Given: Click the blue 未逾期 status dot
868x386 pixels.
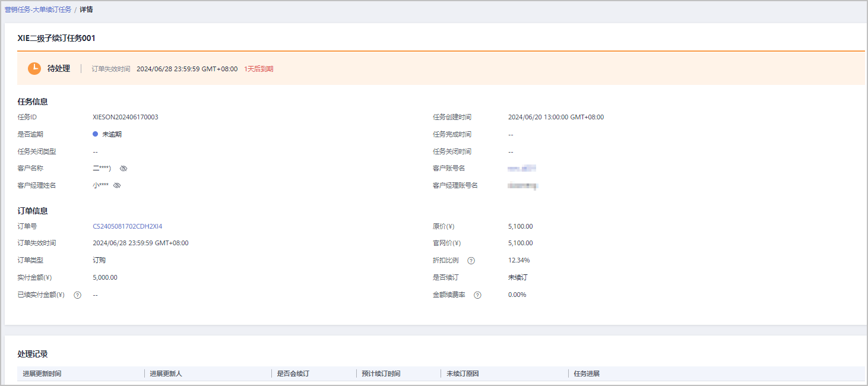Looking at the screenshot, I should (95, 134).
